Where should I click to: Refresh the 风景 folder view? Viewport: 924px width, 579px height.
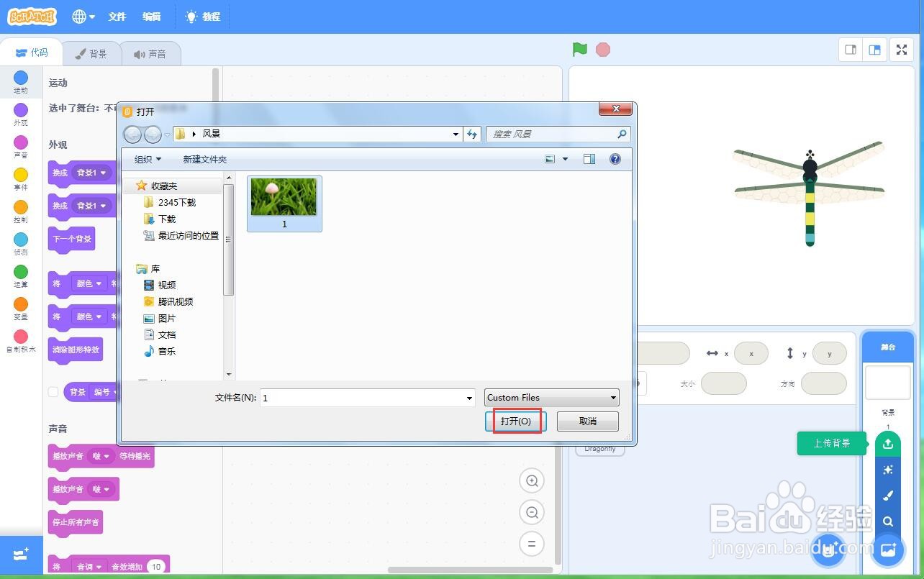[472, 134]
